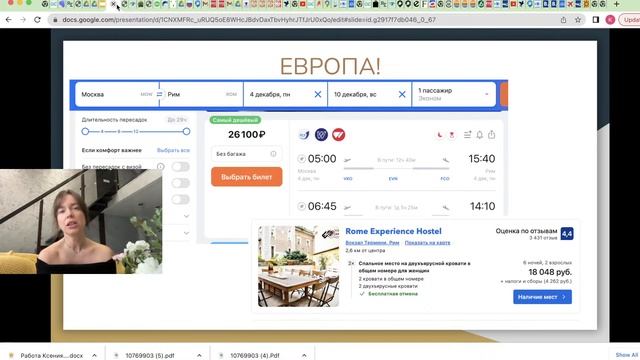The width and height of the screenshot is (640, 360).
Task: Bookmark this page with star icon
Action: click(578, 20)
